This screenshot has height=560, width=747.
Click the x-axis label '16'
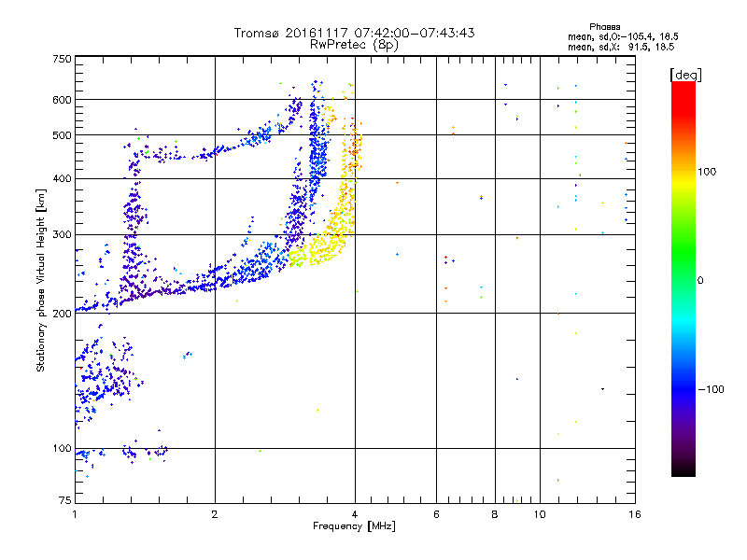pos(635,514)
